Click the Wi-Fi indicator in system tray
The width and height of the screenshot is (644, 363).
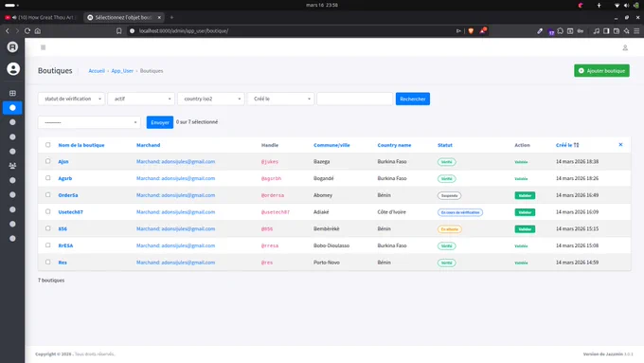coord(617,6)
